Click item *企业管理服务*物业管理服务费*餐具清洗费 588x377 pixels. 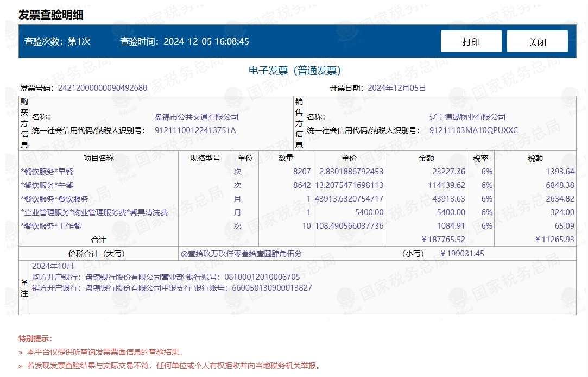point(94,212)
